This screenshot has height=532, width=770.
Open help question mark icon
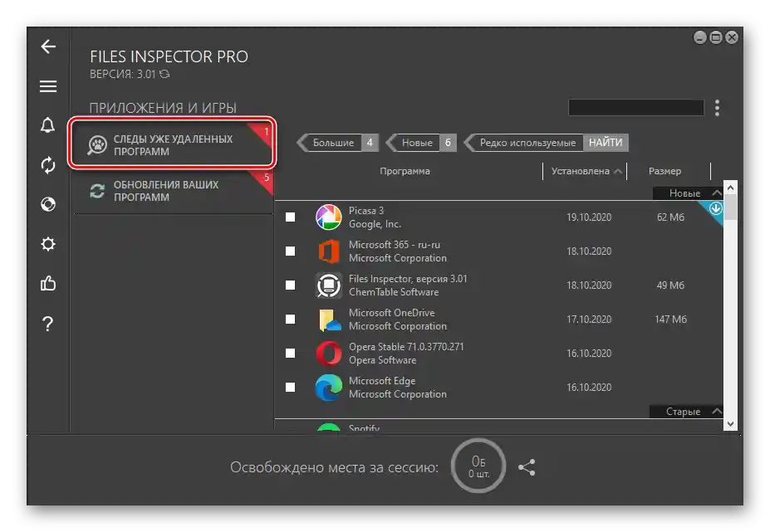click(x=47, y=324)
